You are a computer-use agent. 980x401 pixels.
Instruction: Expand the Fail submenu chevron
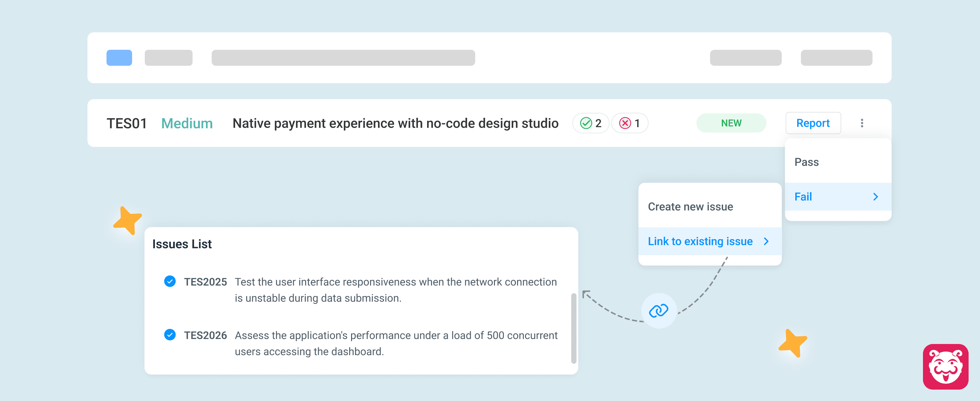tap(875, 197)
